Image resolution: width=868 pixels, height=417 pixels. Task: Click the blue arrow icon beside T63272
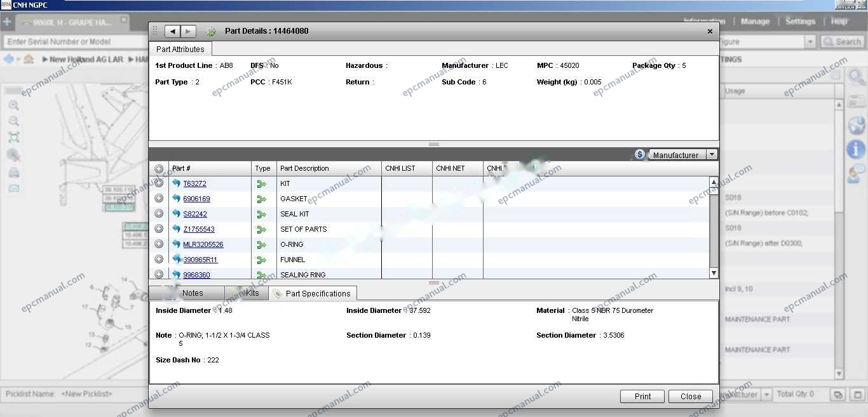coord(176,183)
